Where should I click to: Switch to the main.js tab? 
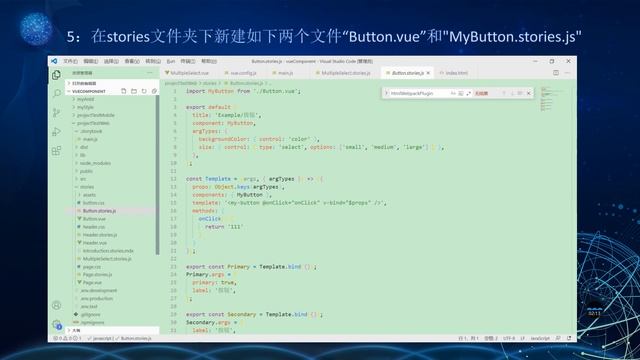click(x=283, y=73)
